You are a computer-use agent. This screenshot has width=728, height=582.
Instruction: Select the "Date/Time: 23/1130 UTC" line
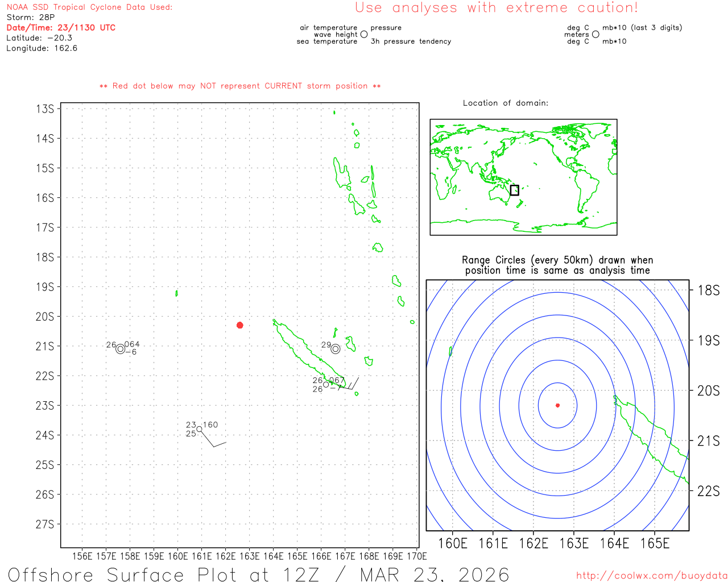coord(61,28)
